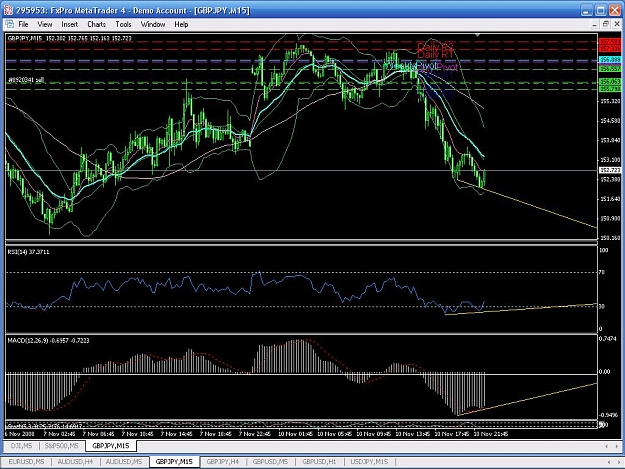Click the green 155.798 price tag
The width and height of the screenshot is (625, 469).
(609, 88)
